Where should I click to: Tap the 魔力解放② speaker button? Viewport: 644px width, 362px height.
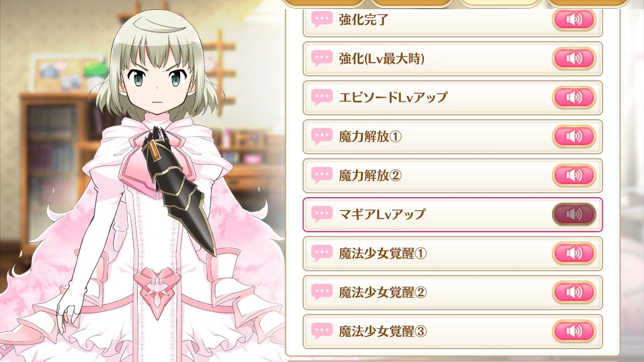574,175
